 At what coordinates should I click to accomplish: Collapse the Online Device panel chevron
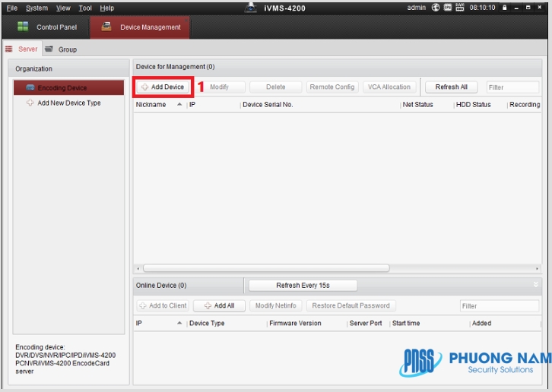click(535, 285)
